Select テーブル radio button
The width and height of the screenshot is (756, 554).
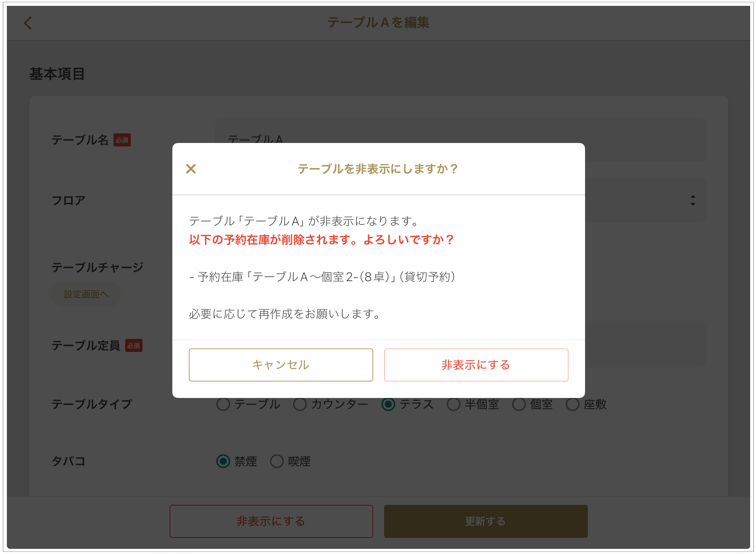pyautogui.click(x=223, y=405)
